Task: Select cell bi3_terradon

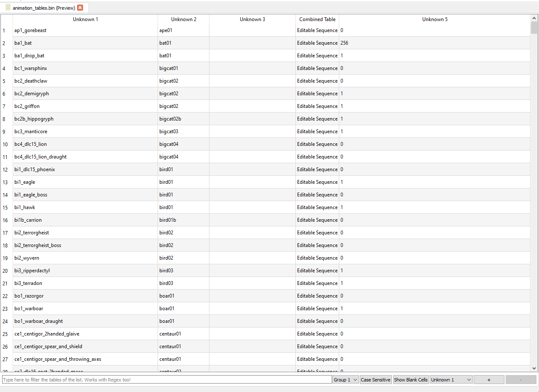Action: point(86,283)
